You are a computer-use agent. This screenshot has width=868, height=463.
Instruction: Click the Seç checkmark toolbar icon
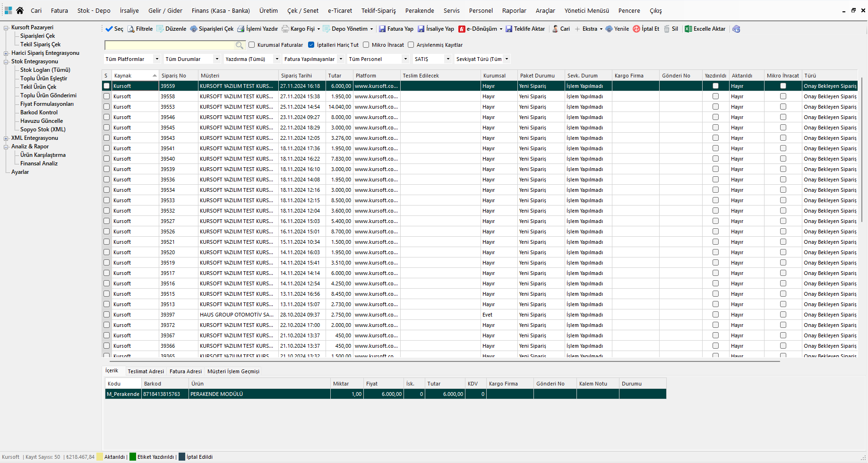coord(109,29)
